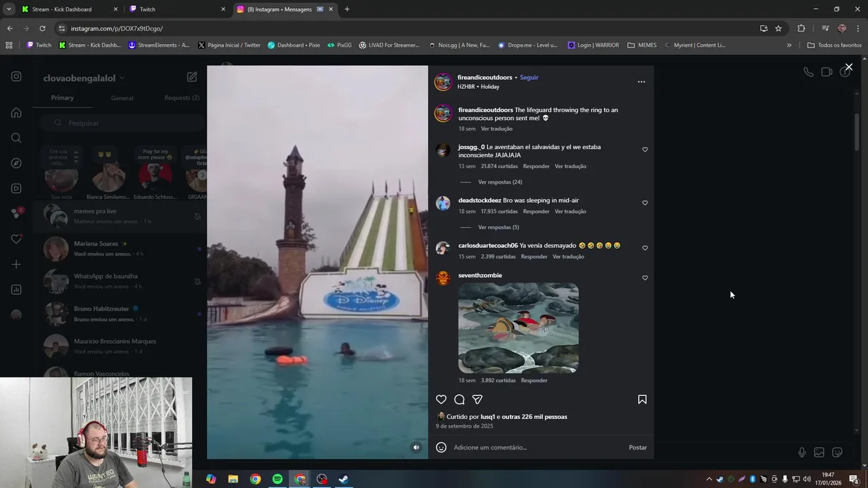
Task: Like deadstockdeez comment heart
Action: click(x=645, y=203)
